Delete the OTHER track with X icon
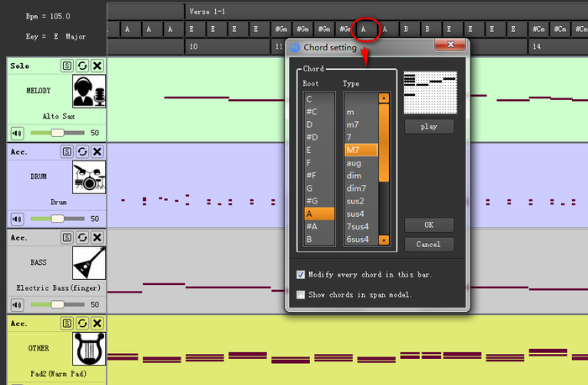Viewport: 588px width, 385px height. coord(97,324)
